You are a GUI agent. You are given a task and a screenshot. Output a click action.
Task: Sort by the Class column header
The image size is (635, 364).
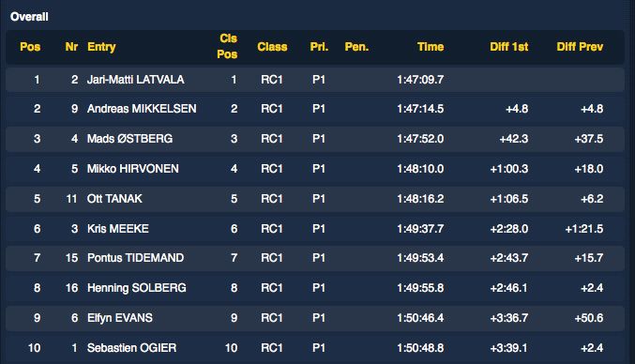click(x=272, y=47)
